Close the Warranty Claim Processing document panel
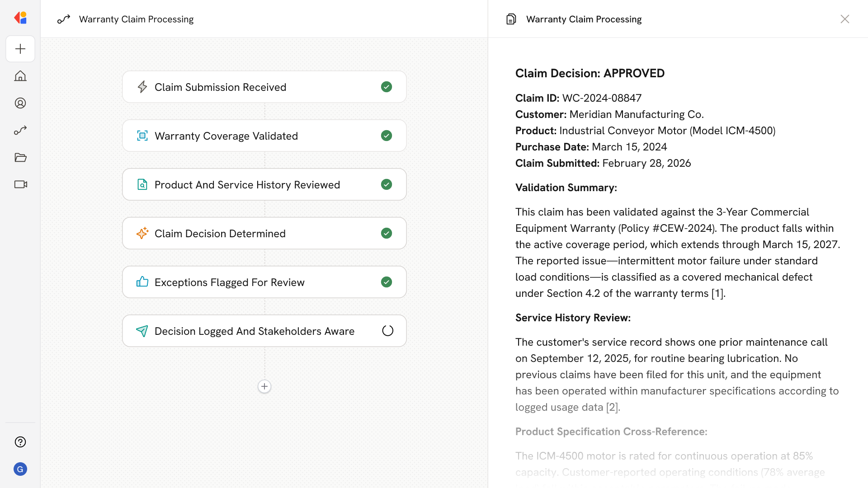The height and width of the screenshot is (488, 868). coord(844,19)
